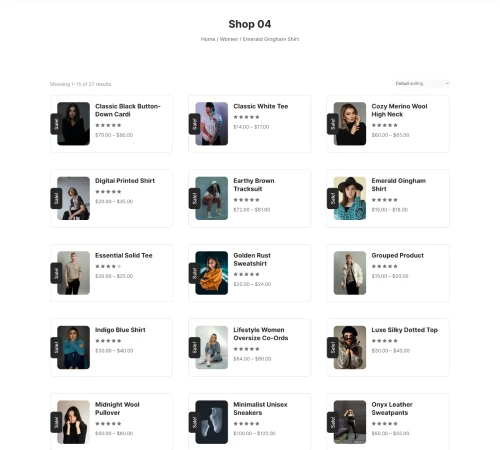Click the Grouped Product thumbnail image
The image size is (500, 450).
tap(350, 273)
